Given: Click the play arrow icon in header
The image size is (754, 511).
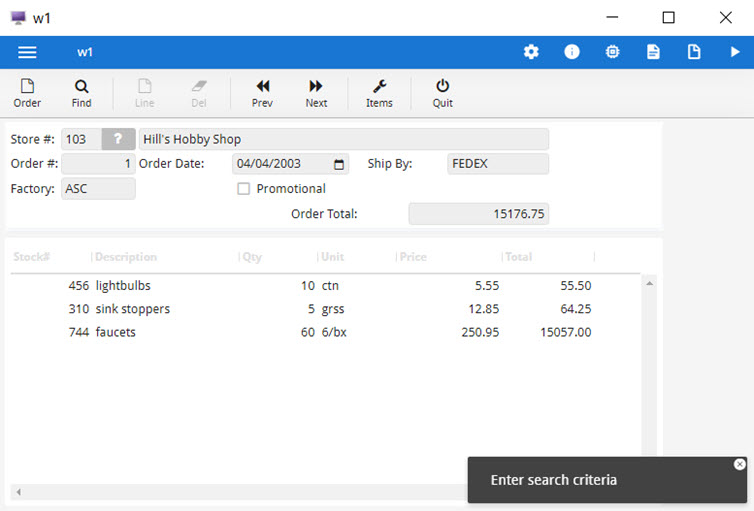Looking at the screenshot, I should (735, 51).
